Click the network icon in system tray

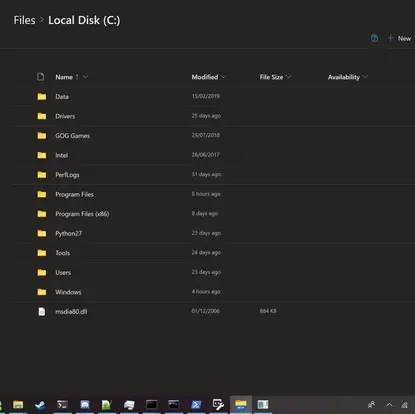pos(405,405)
